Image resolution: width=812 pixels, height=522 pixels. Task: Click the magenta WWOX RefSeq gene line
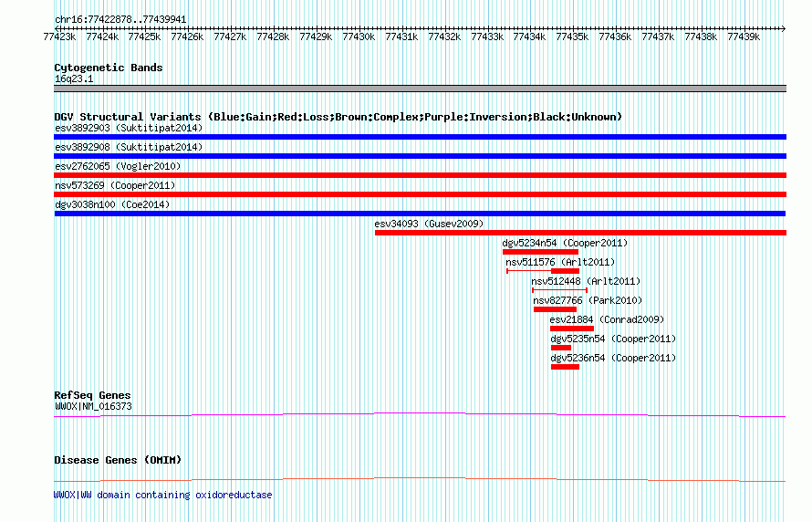[x=420, y=415]
